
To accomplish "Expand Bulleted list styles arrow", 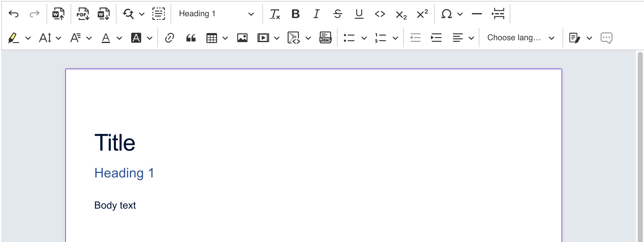I will point(364,38).
